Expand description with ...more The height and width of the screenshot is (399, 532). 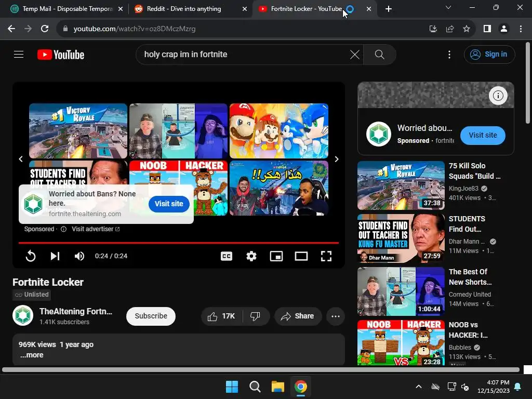coord(32,355)
